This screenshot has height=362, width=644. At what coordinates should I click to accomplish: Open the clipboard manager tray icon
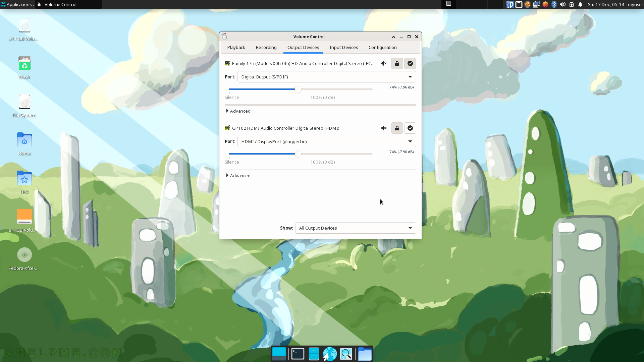pos(519,4)
